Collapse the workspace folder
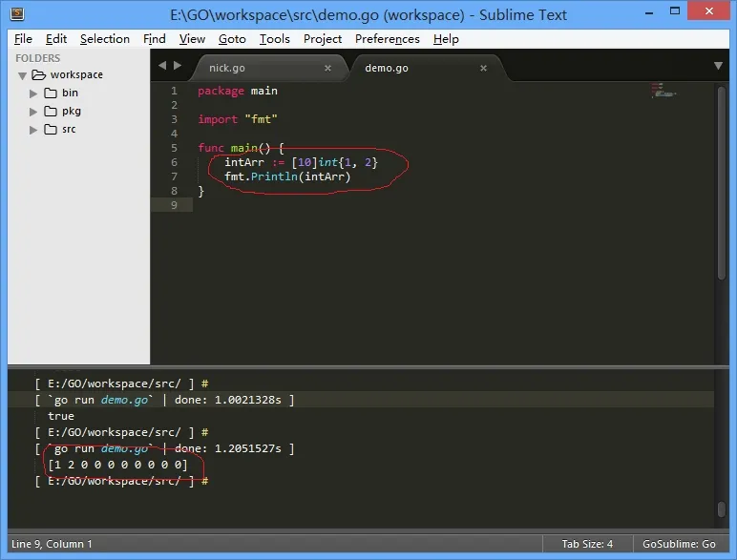The width and height of the screenshot is (737, 560). [22, 75]
